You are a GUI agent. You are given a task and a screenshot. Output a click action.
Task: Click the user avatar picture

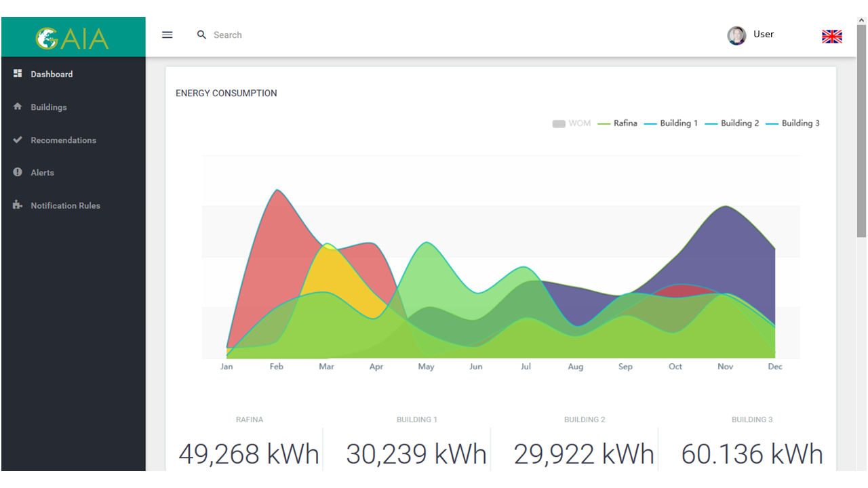point(736,35)
